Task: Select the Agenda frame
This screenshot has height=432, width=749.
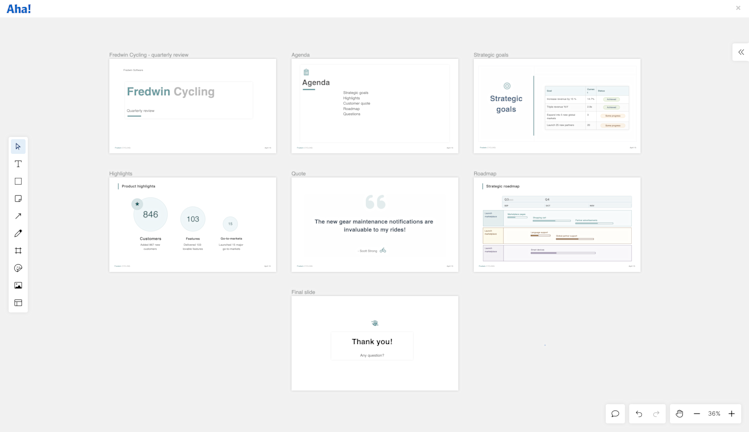Action: (x=375, y=106)
